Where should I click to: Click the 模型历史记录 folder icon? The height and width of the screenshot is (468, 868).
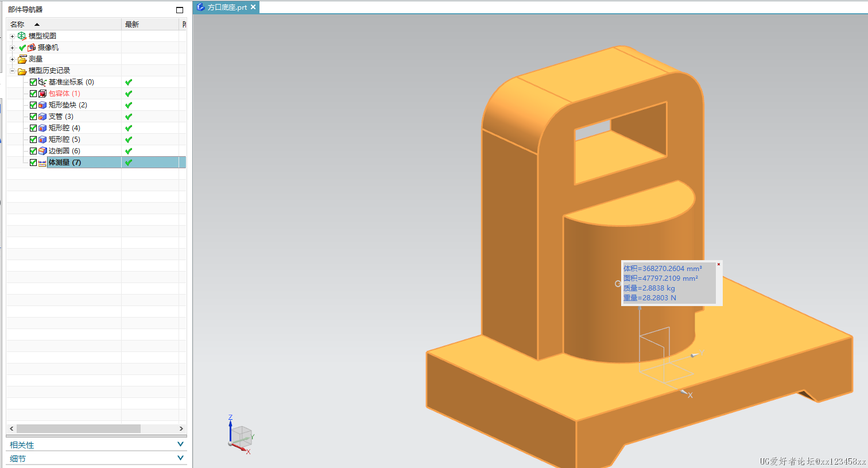(x=22, y=71)
